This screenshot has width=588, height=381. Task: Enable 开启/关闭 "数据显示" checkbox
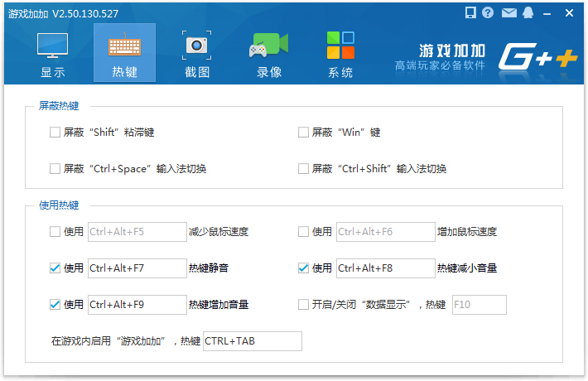[x=304, y=305]
